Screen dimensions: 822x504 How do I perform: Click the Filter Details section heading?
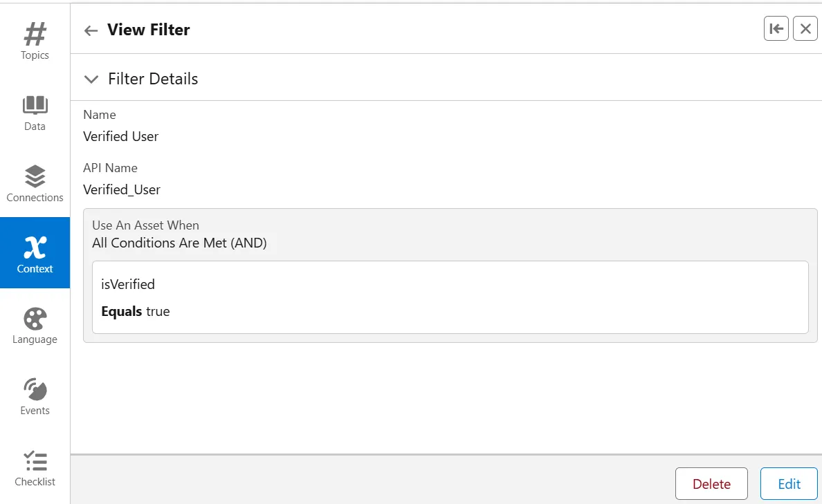coord(153,79)
